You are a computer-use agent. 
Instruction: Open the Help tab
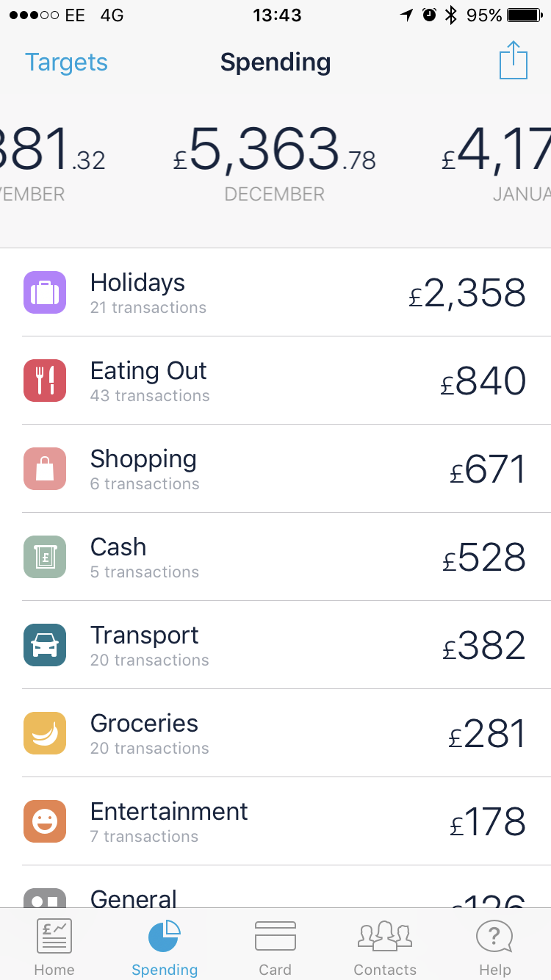494,946
